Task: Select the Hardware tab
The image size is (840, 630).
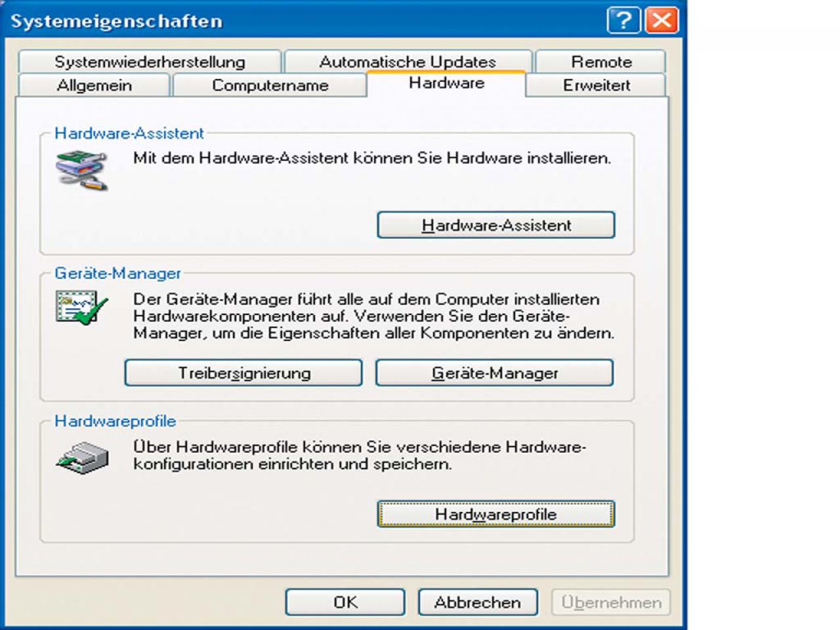Action: tap(446, 83)
